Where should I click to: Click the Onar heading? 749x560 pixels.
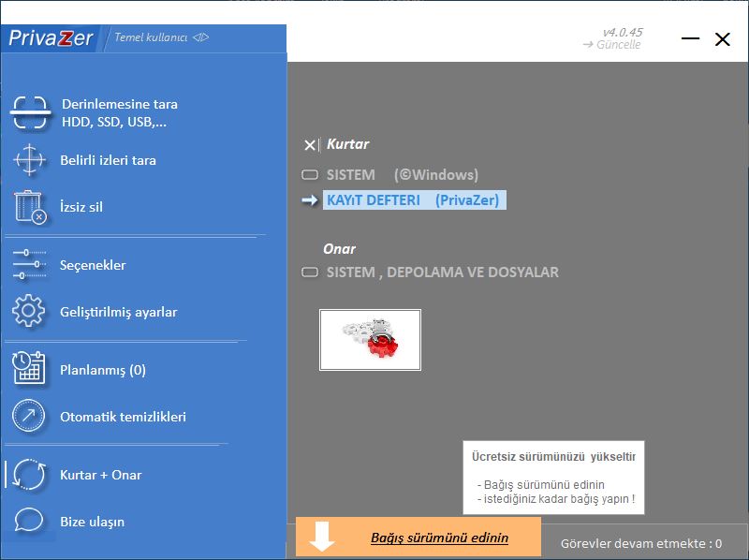coord(339,248)
